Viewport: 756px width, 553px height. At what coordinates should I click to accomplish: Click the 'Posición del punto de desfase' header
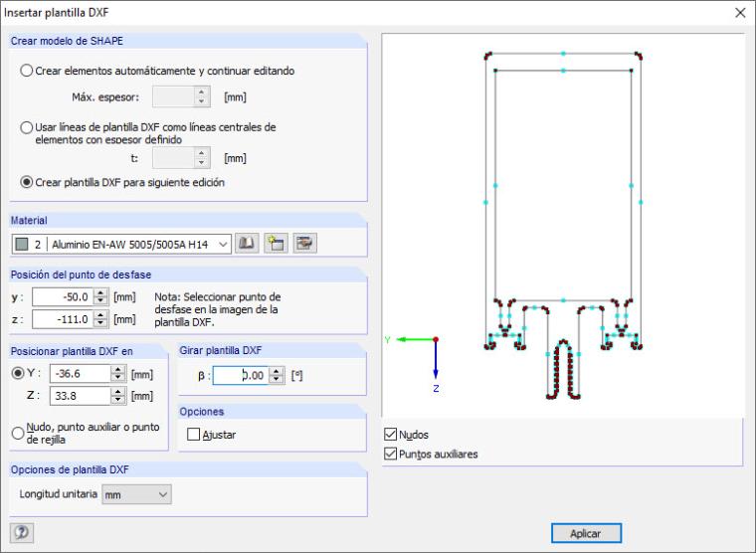81,275
